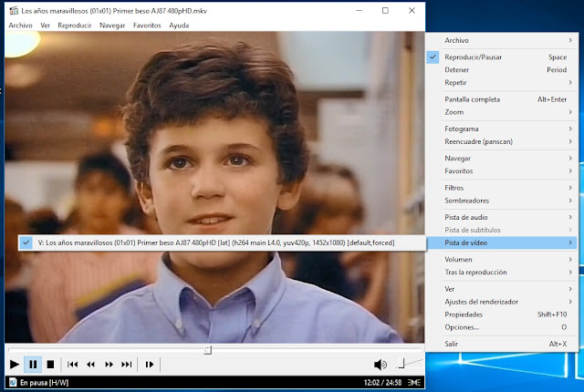Mute audio with the speaker icon

380,365
